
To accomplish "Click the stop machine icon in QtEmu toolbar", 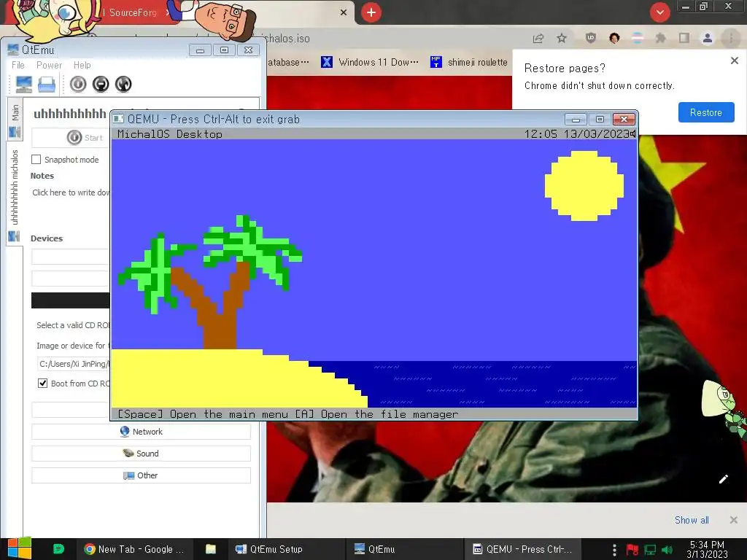I will [101, 85].
